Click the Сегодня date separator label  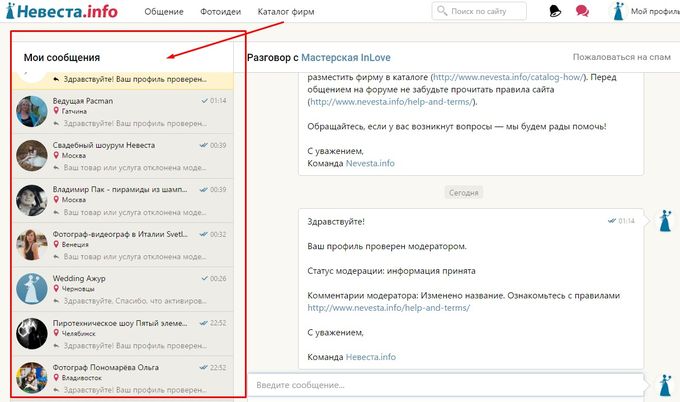(464, 193)
